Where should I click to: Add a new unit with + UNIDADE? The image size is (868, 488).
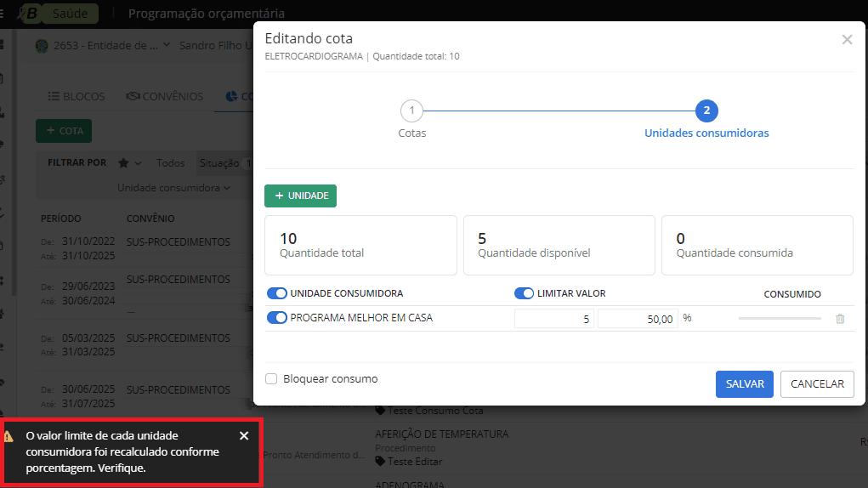pyautogui.click(x=300, y=196)
